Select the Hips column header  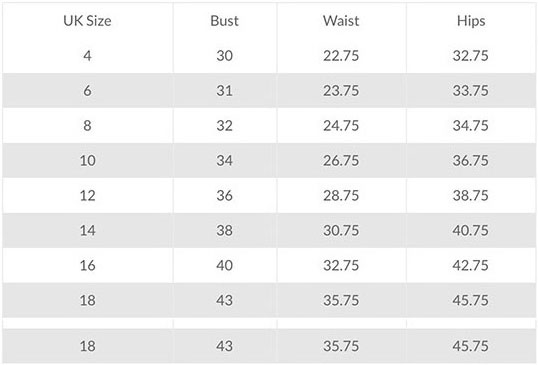pyautogui.click(x=471, y=21)
